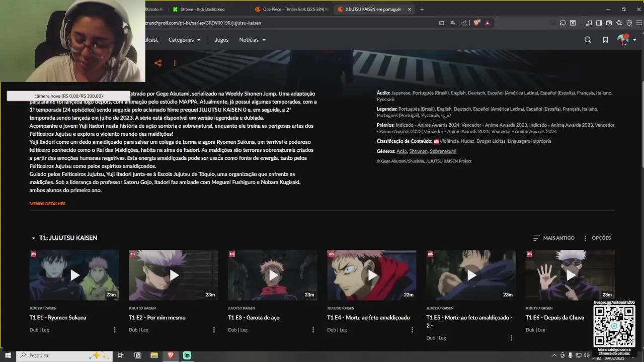
Task: Play T1 E6 Depois da Chuva thumbnail
Action: point(570,275)
